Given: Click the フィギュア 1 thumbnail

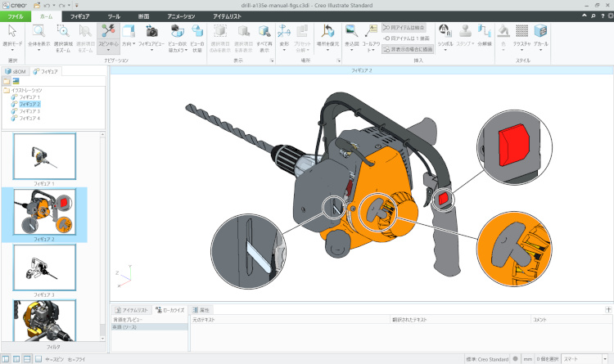Looking at the screenshot, I should pos(45,156).
